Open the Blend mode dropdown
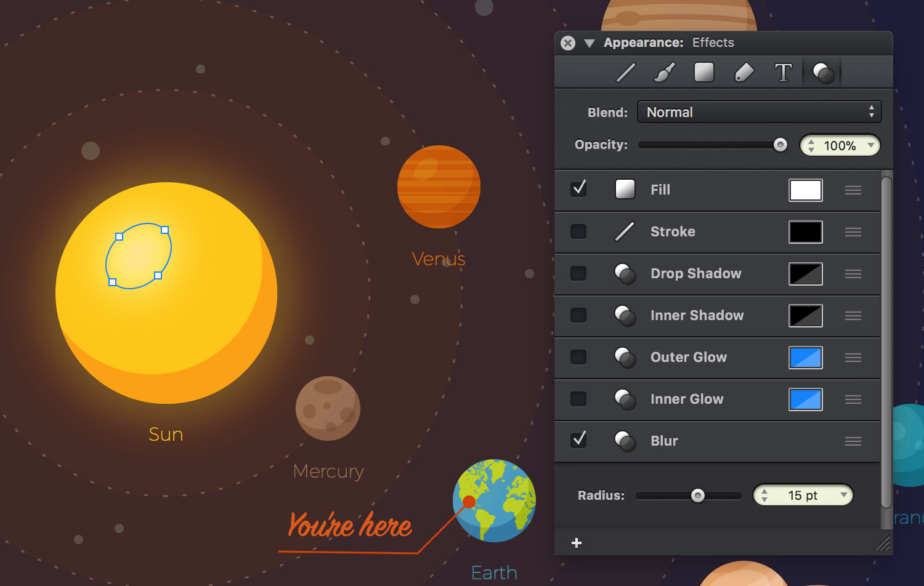This screenshot has width=924, height=586. [x=760, y=112]
